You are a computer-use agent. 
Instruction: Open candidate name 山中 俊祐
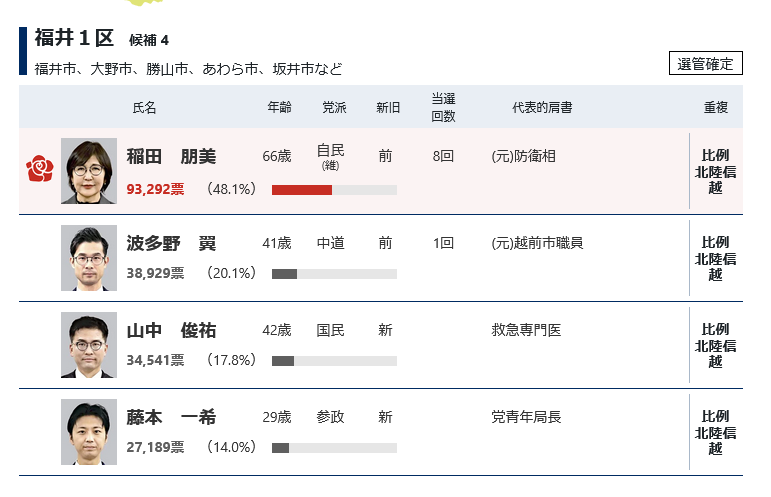pyautogui.click(x=171, y=330)
